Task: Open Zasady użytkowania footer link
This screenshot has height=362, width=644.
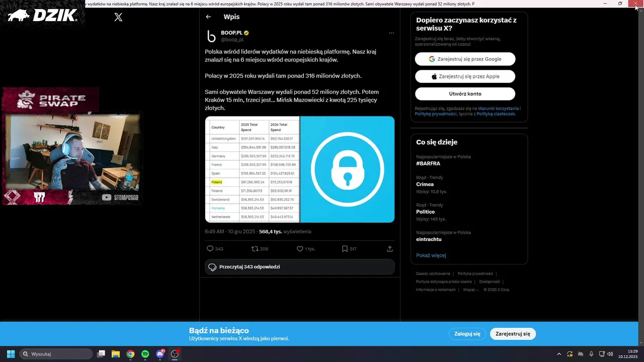Action: 433,274
